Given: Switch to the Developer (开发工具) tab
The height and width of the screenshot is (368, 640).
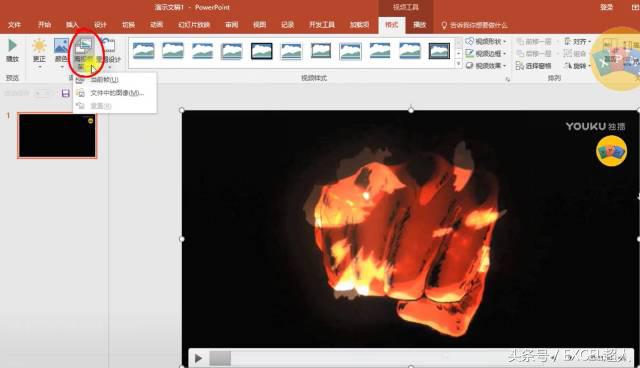Looking at the screenshot, I should pyautogui.click(x=322, y=25).
